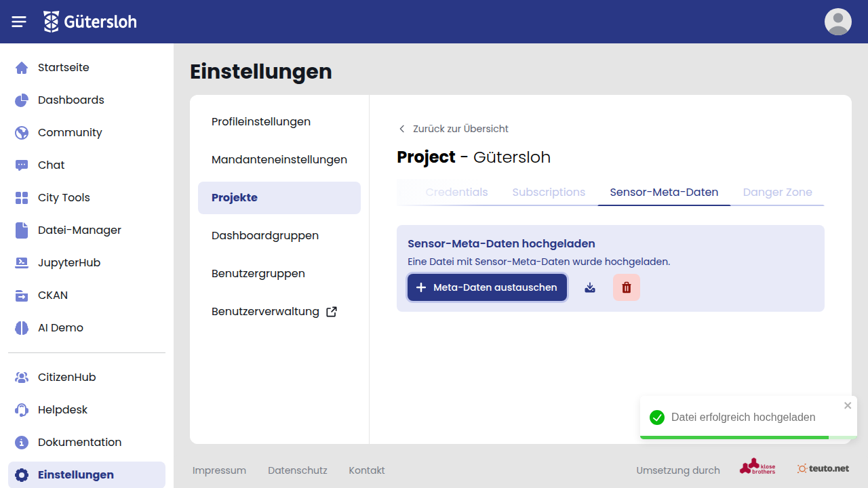
Task: Open the user avatar profile menu
Action: pos(837,22)
